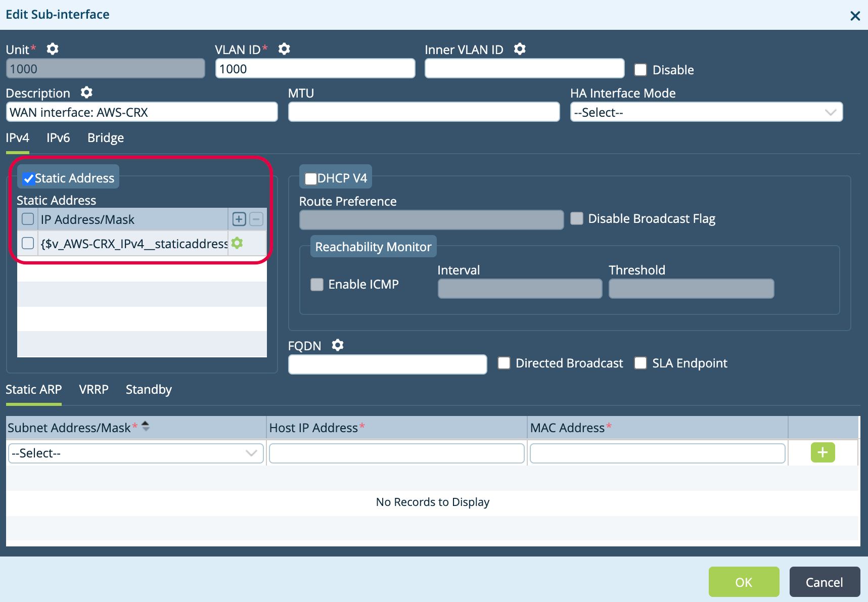
Task: Open the VRRP tab
Action: tap(94, 390)
